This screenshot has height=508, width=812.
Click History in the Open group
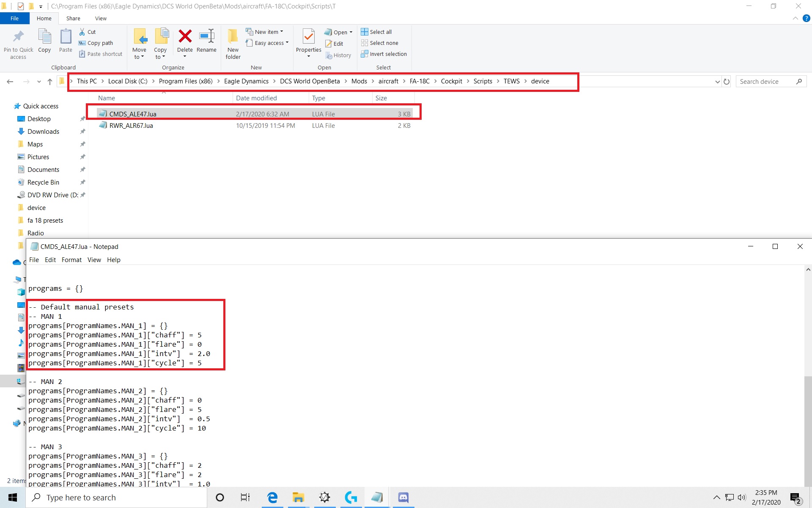[x=338, y=55]
